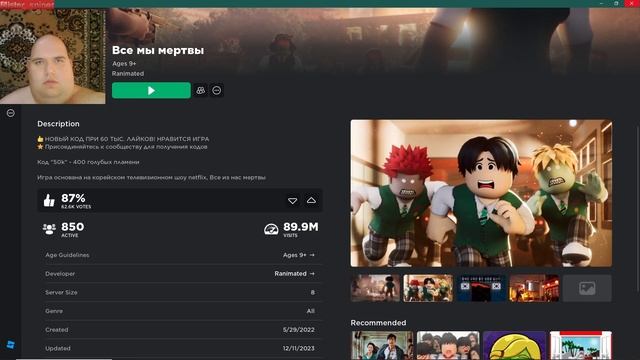The width and height of the screenshot is (640, 360).
Task: Click the Description heading
Action: coord(58,124)
